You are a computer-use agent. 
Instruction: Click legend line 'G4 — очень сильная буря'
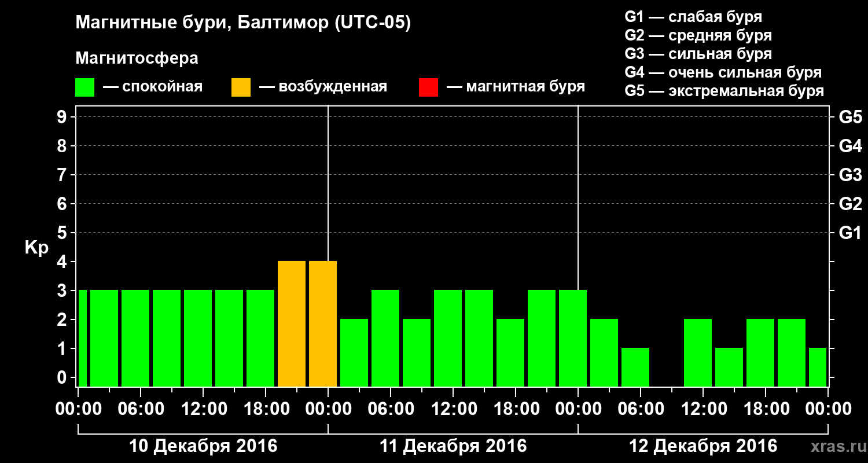click(723, 72)
